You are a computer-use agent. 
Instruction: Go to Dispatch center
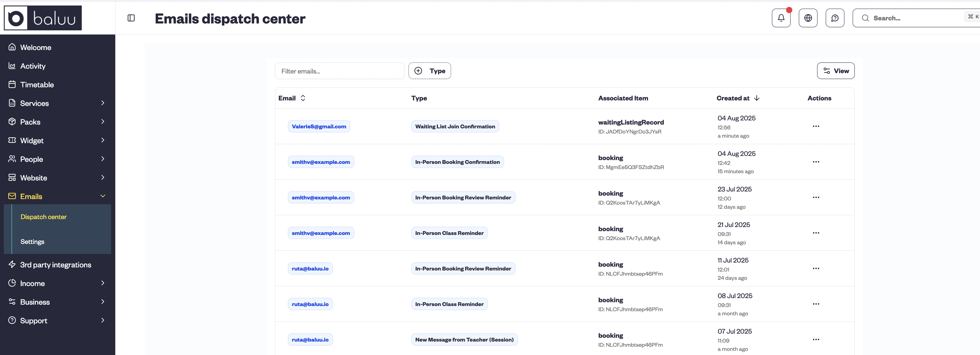point(43,217)
